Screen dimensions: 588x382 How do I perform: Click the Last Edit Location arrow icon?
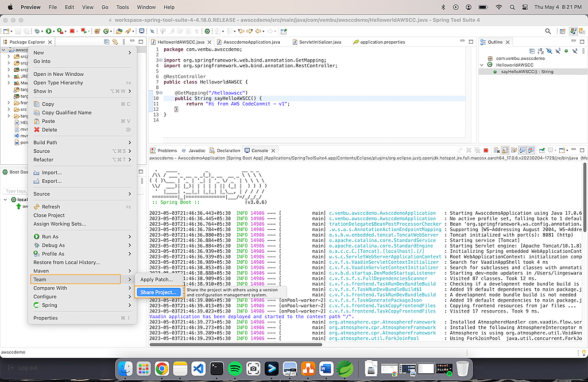[x=241, y=31]
